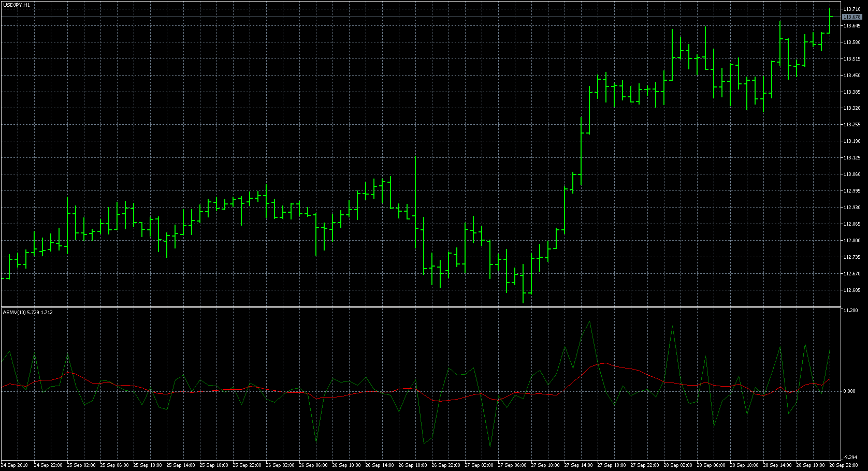The height and width of the screenshot is (471, 868).
Task: Click the 112.800 price scale label
Action: (x=852, y=240)
